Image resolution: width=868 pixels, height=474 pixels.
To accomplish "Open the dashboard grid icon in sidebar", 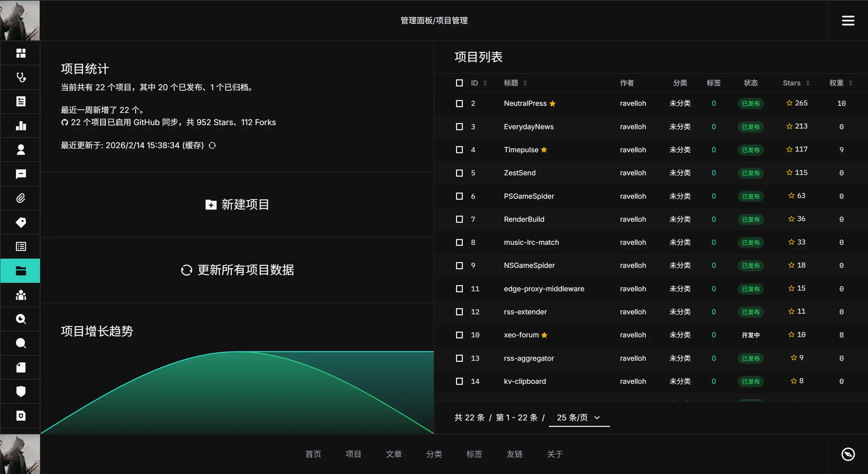I will [21, 53].
